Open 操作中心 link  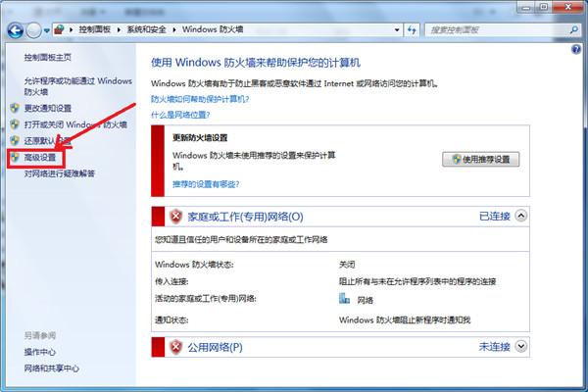40,352
